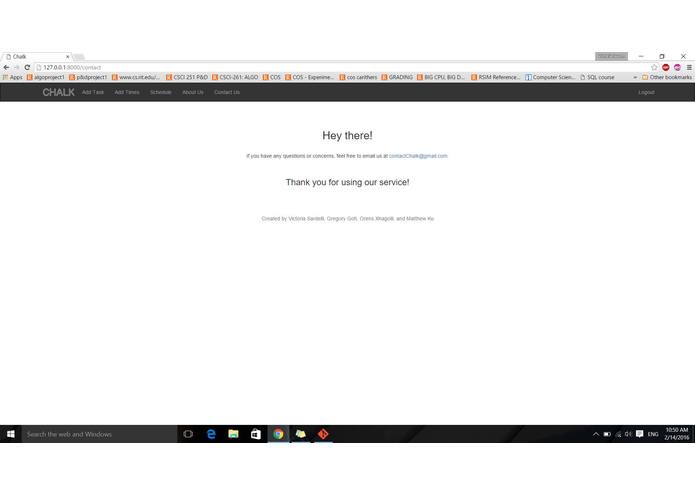Open the RSIM Reference bookmark

pyautogui.click(x=496, y=77)
